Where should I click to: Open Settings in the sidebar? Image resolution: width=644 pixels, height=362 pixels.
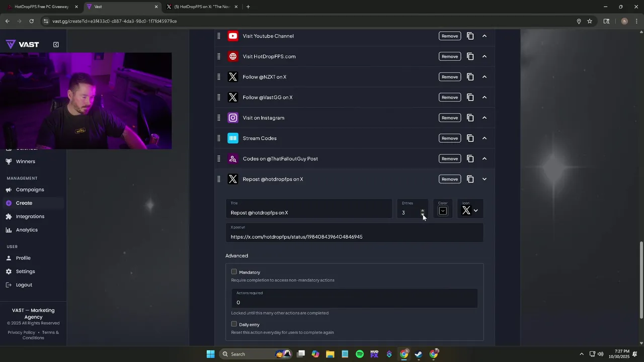coord(25,271)
